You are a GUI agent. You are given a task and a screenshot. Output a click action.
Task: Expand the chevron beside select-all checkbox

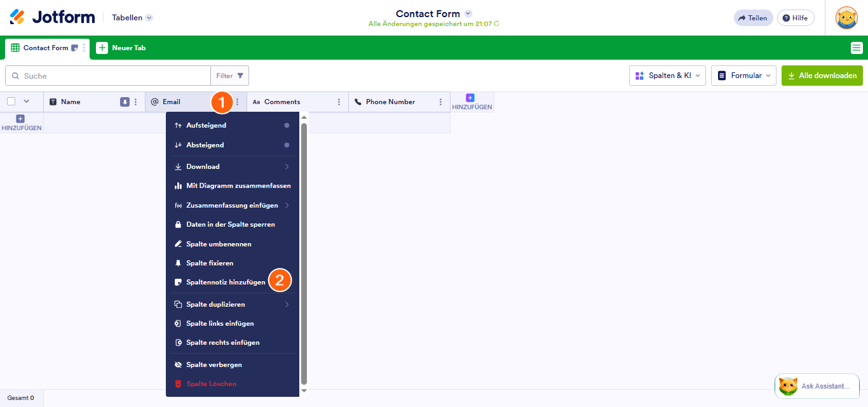[x=27, y=102]
